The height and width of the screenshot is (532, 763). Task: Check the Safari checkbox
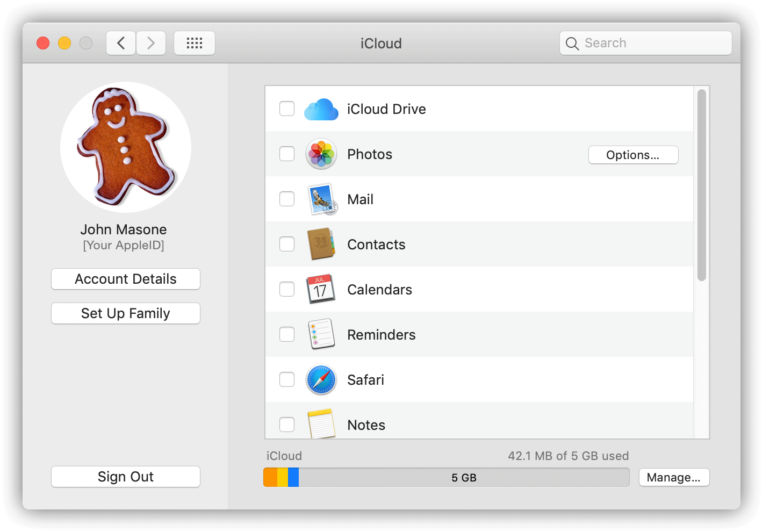click(287, 379)
